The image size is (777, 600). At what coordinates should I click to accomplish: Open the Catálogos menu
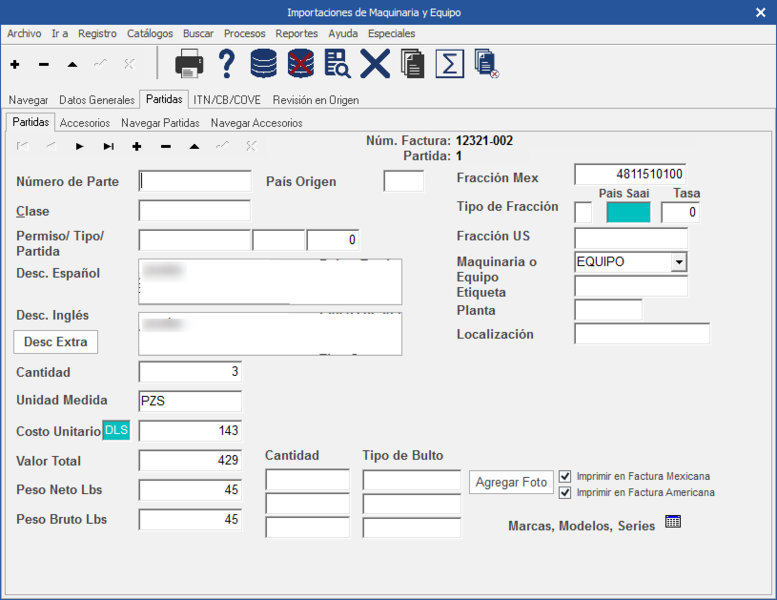150,33
